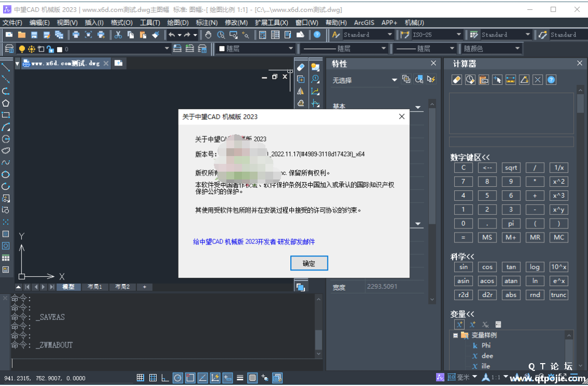This screenshot has width=588, height=386.
Task: Create a new drawing via toolbar icon
Action: coord(9,35)
